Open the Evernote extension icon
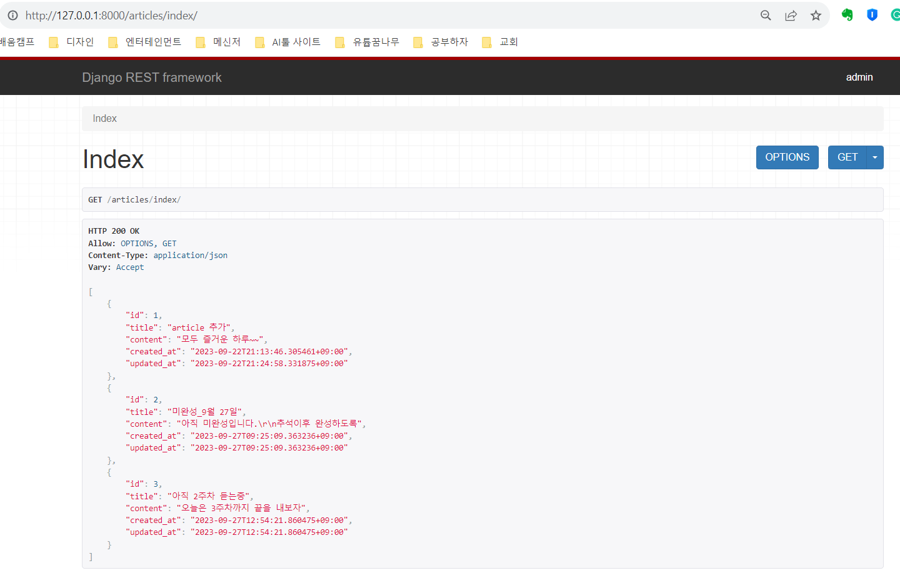This screenshot has height=588, width=900. [847, 15]
